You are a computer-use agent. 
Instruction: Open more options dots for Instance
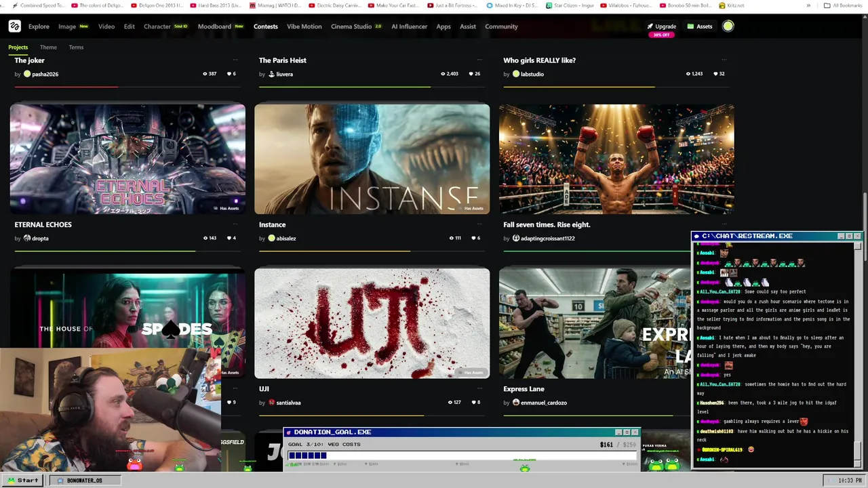coord(479,224)
